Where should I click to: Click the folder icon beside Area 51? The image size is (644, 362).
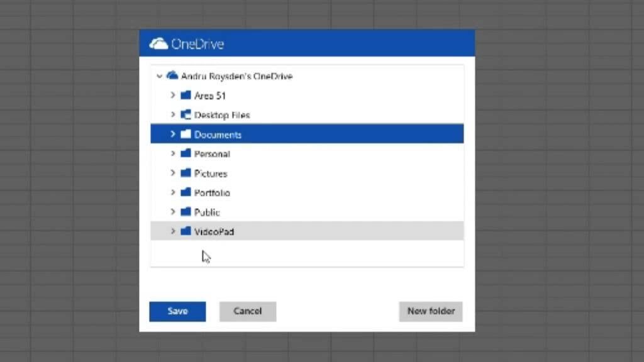point(186,95)
